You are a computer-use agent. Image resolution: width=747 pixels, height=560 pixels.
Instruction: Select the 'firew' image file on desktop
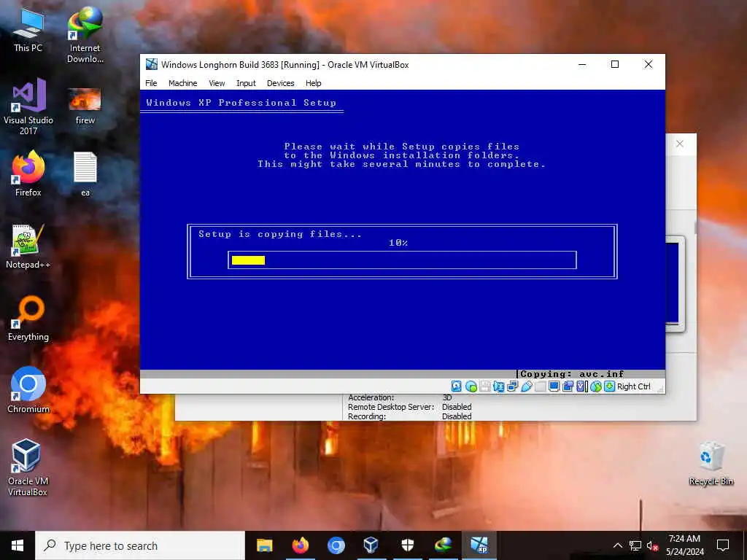click(x=85, y=106)
